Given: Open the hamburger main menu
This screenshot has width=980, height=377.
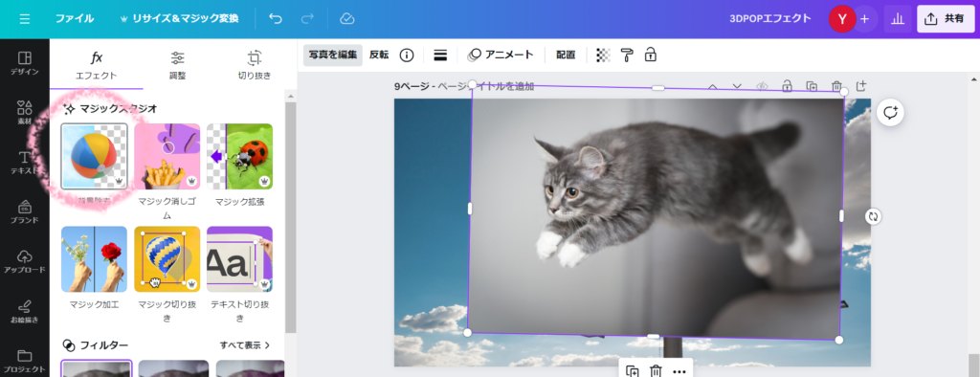Looking at the screenshot, I should 24,19.
